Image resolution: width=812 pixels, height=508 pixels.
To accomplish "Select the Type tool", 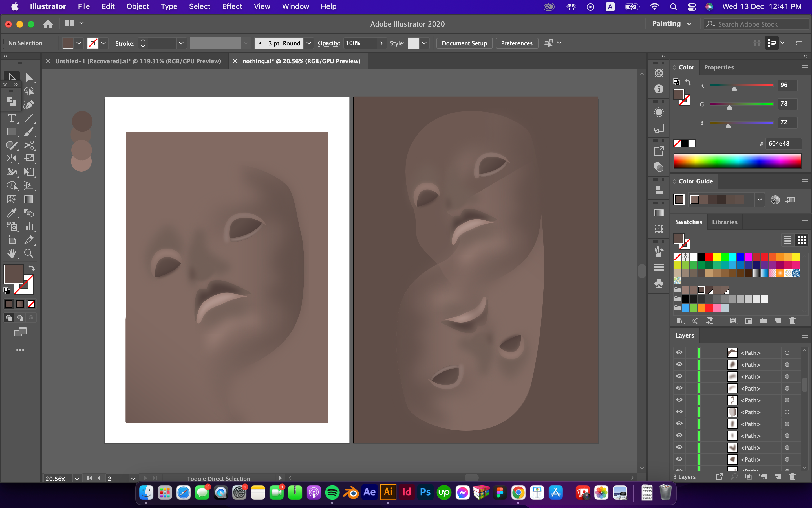I will point(12,118).
